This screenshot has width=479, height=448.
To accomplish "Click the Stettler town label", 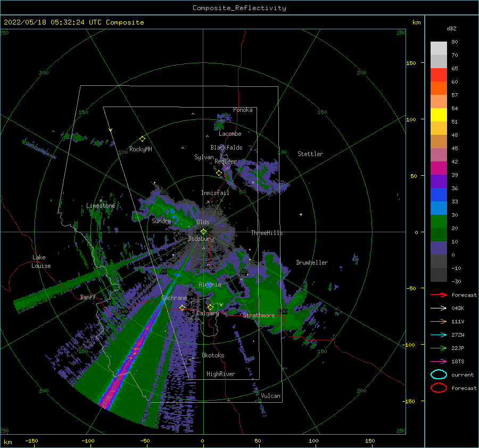I will [310, 154].
